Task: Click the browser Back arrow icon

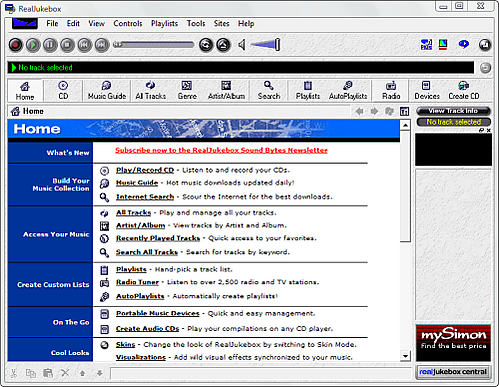Action: 359,111
